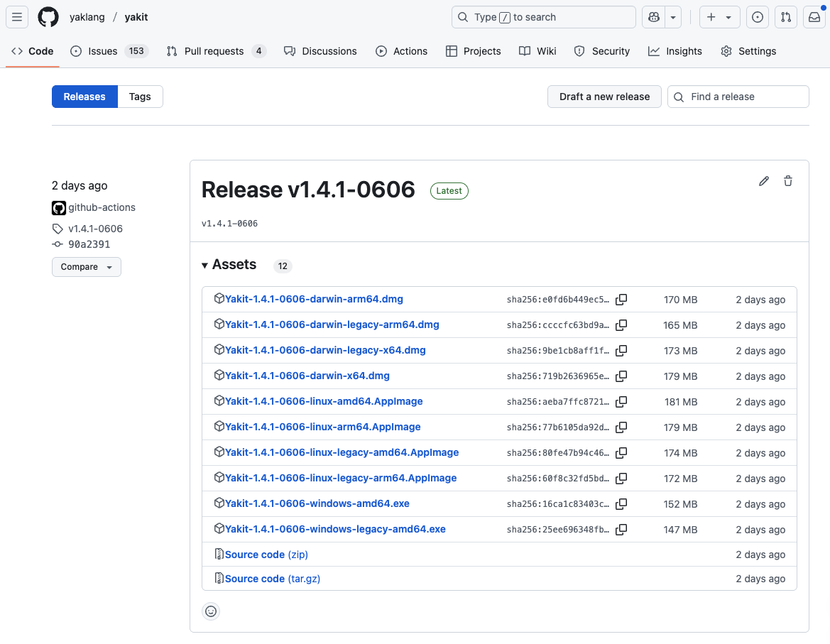Open tag v1.4.1-0606 link
Screen dimensions: 830x644
click(95, 229)
